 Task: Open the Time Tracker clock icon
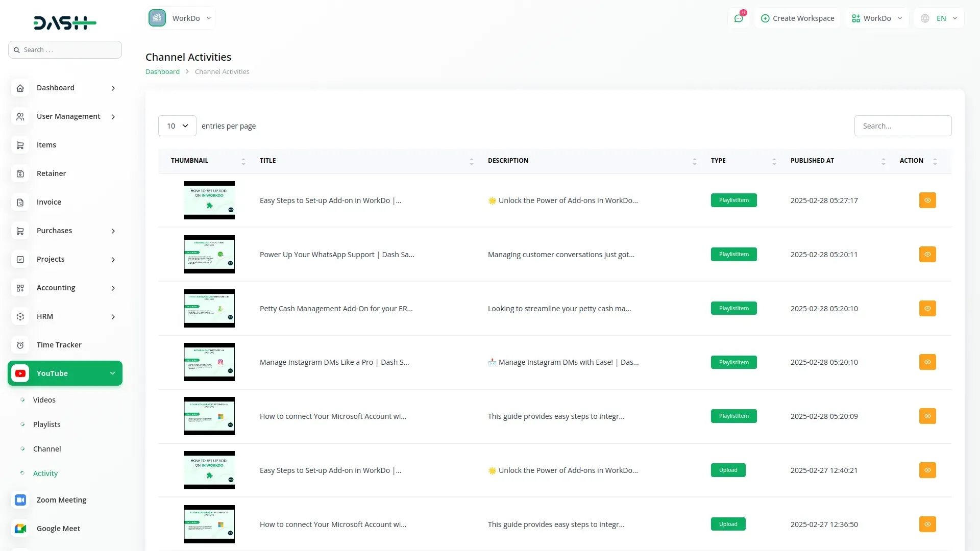tap(20, 345)
